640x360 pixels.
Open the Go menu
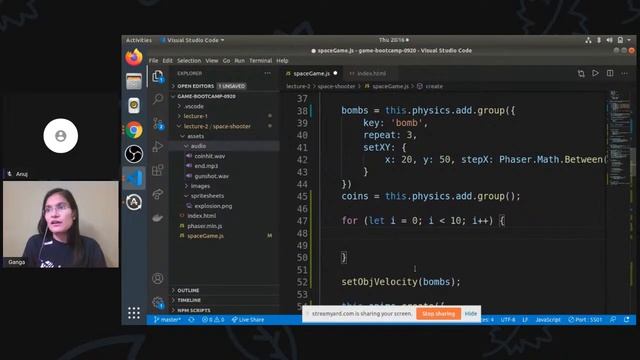(227, 60)
